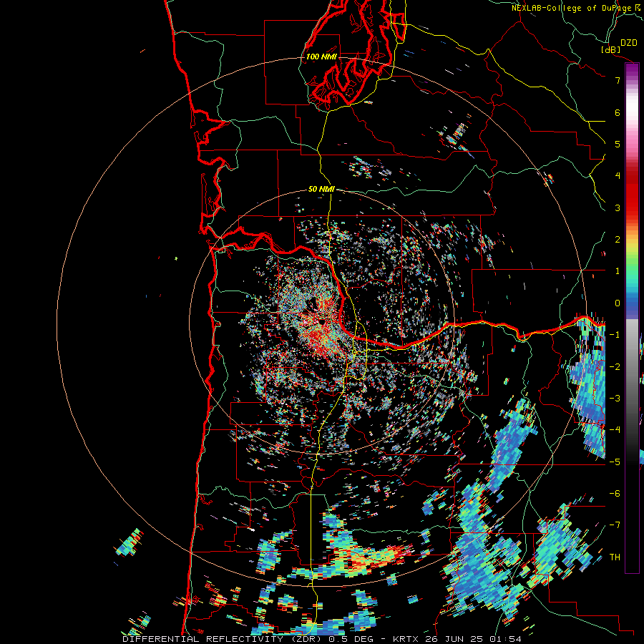This screenshot has width=644, height=644.
Task: Click "DIFFERENTIAL REFLECTIVITY (ZDR)" in the bottom caption
Action: (223, 639)
